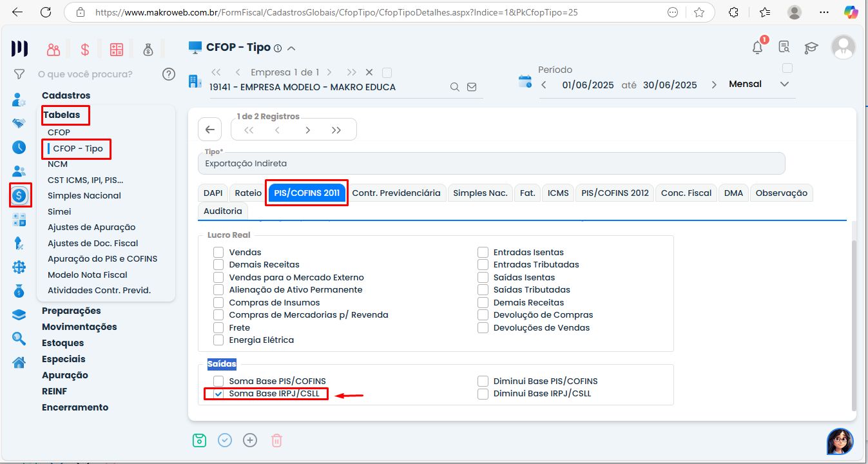Screen dimensions: 868x464
Task: Open the Mensal period dropdown
Action: pyautogui.click(x=784, y=84)
